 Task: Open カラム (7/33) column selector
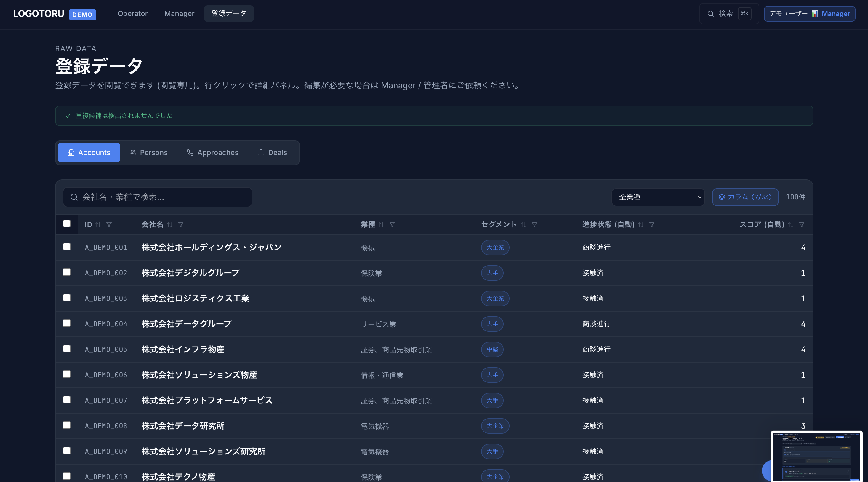click(745, 197)
